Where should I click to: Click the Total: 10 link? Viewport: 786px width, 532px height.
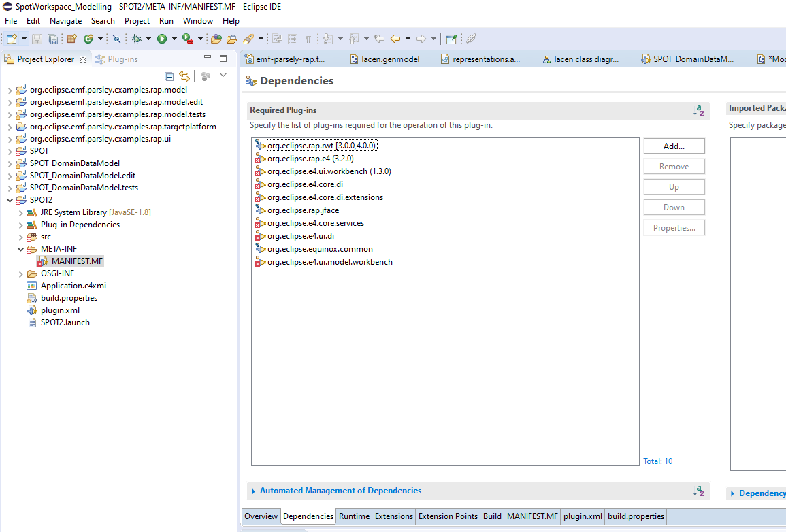point(657,461)
